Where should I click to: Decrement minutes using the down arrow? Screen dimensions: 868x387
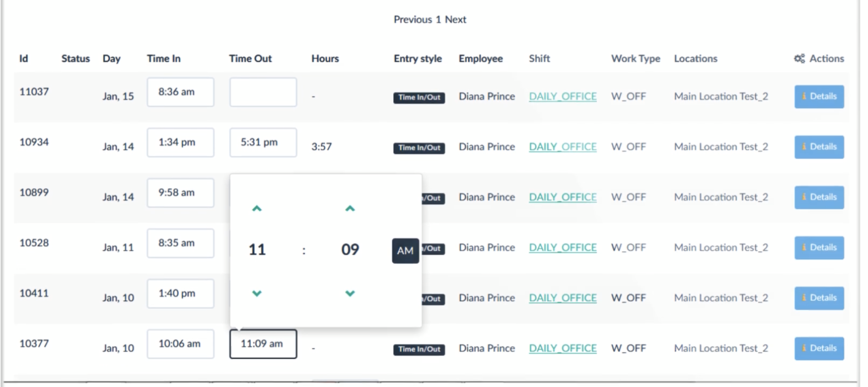pos(349,293)
